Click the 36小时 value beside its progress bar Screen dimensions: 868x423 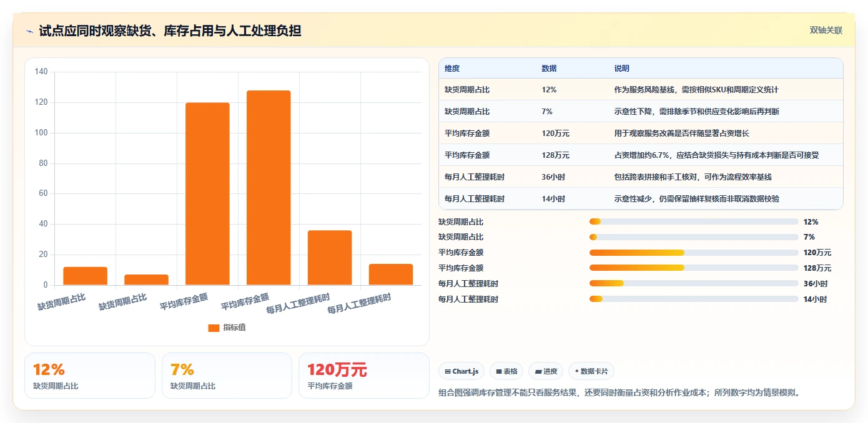(x=816, y=284)
